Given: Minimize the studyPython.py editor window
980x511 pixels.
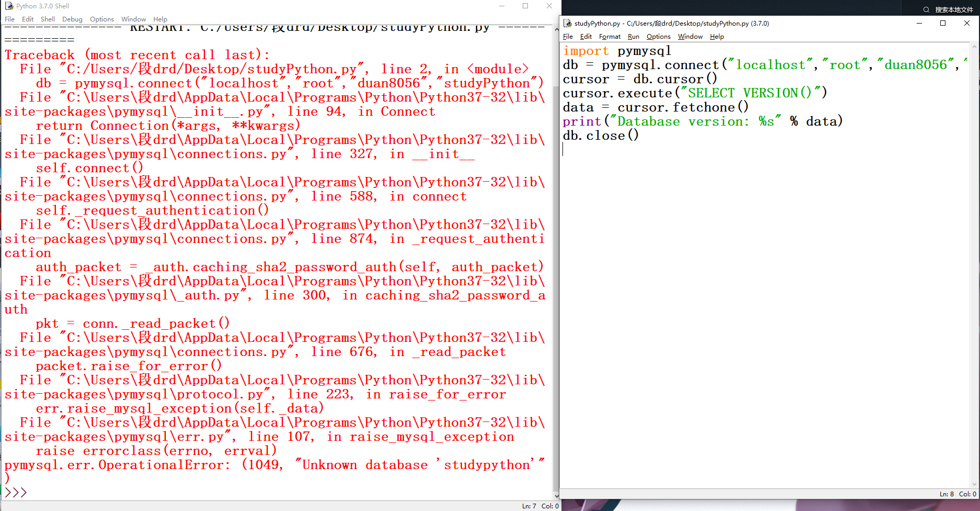Looking at the screenshot, I should coord(919,24).
